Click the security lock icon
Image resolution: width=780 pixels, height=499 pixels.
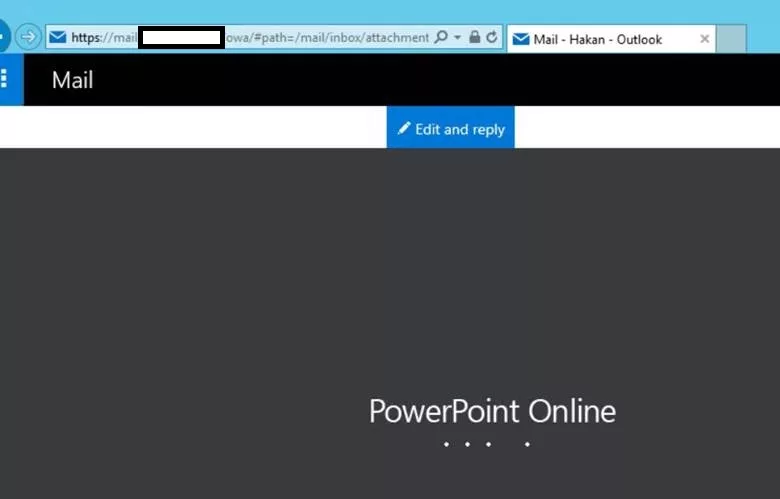click(475, 37)
